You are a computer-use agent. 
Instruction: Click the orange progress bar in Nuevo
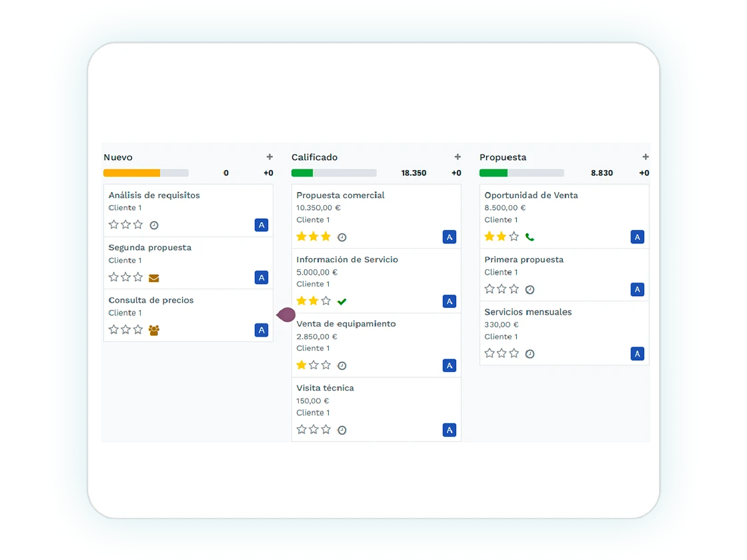point(131,173)
